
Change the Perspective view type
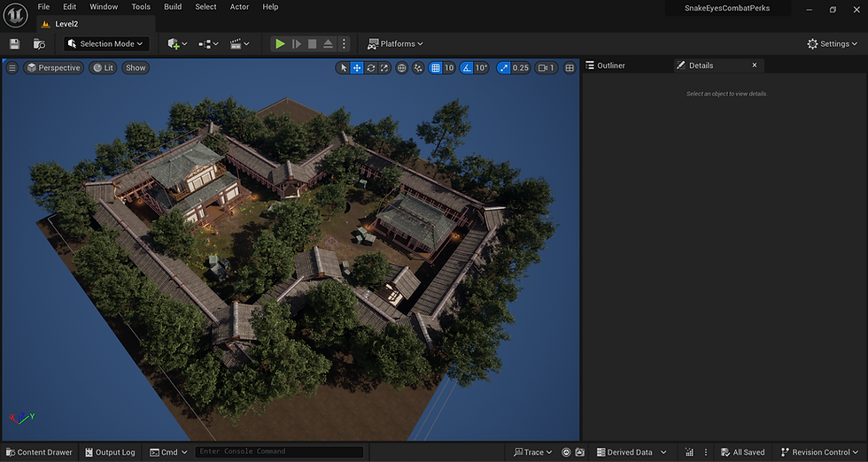(x=54, y=67)
